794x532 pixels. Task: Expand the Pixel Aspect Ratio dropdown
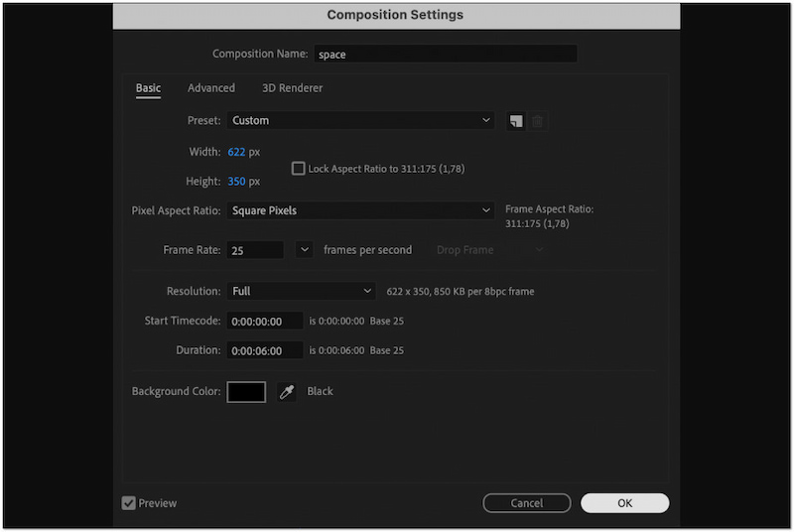360,210
